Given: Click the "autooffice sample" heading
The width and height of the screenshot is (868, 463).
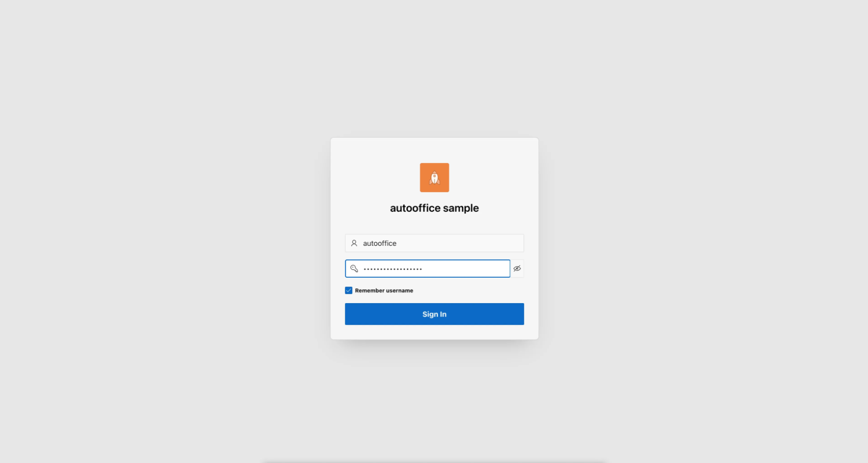Looking at the screenshot, I should (434, 208).
